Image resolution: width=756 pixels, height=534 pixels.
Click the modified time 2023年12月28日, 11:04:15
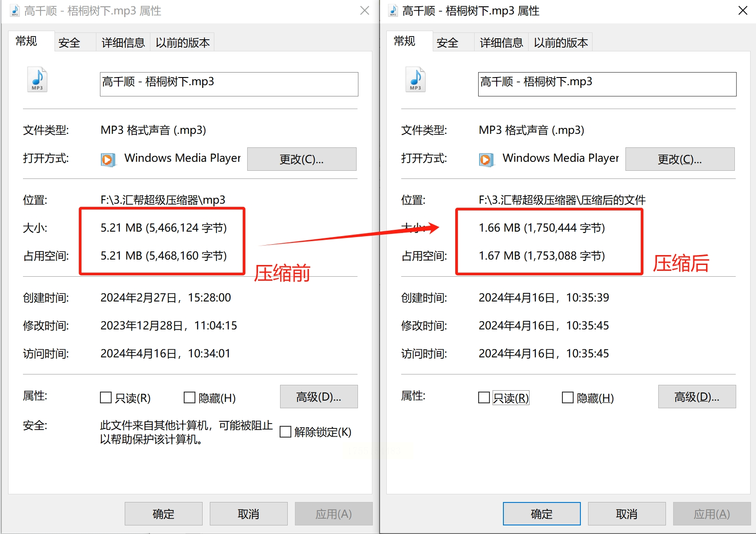pos(169,325)
